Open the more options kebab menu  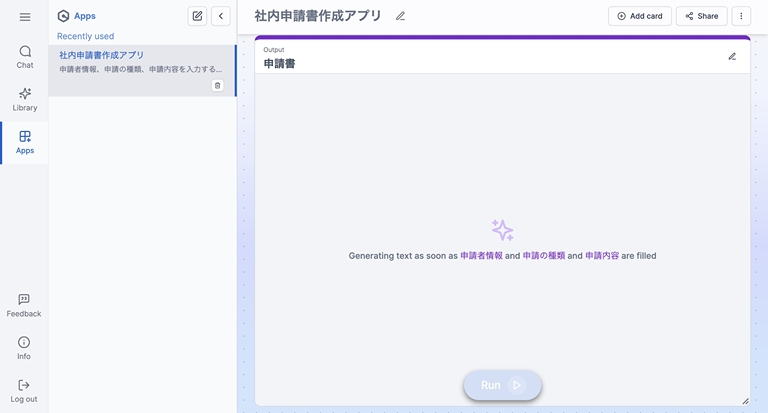[x=741, y=16]
